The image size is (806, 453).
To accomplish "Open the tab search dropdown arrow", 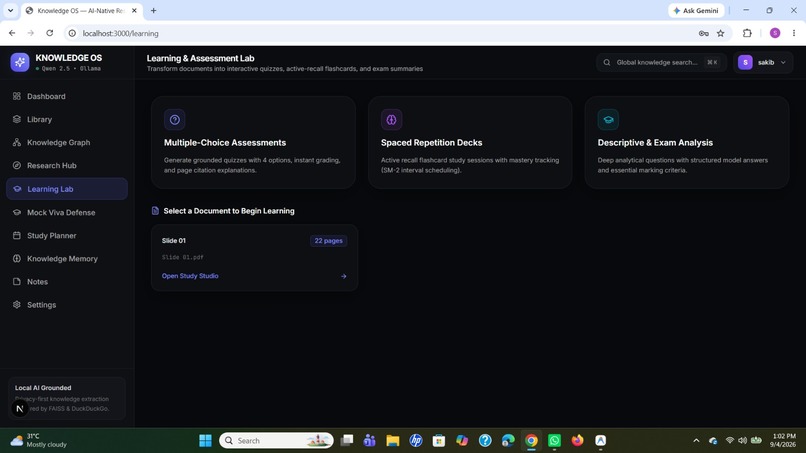I will [10, 10].
